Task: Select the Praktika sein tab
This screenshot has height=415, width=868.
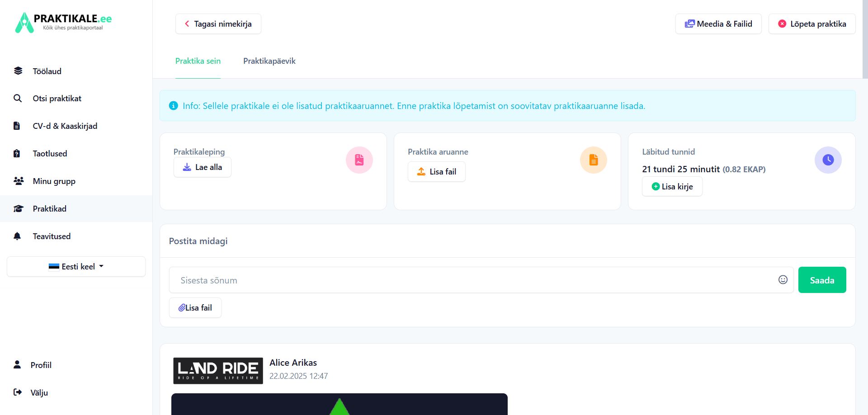Action: (198, 61)
